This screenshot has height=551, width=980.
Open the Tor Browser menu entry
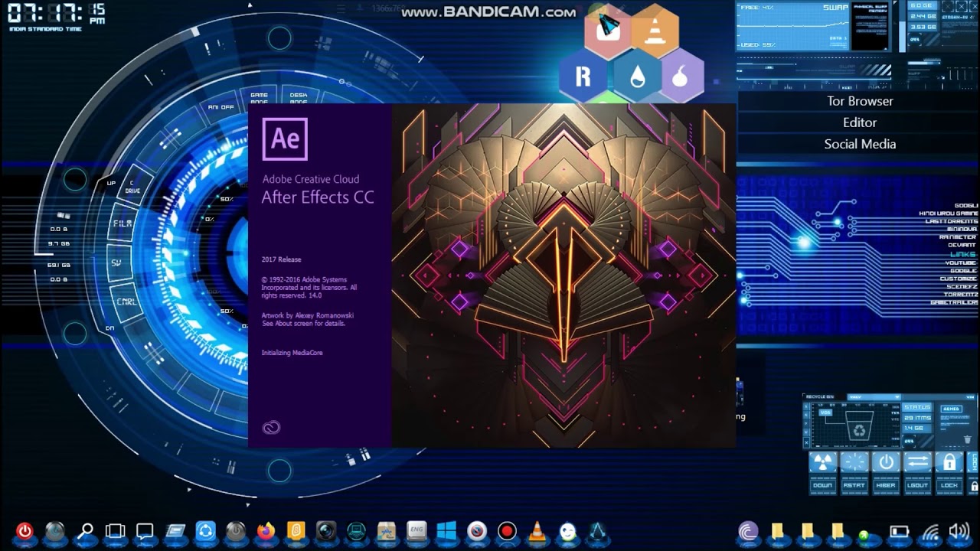click(860, 101)
